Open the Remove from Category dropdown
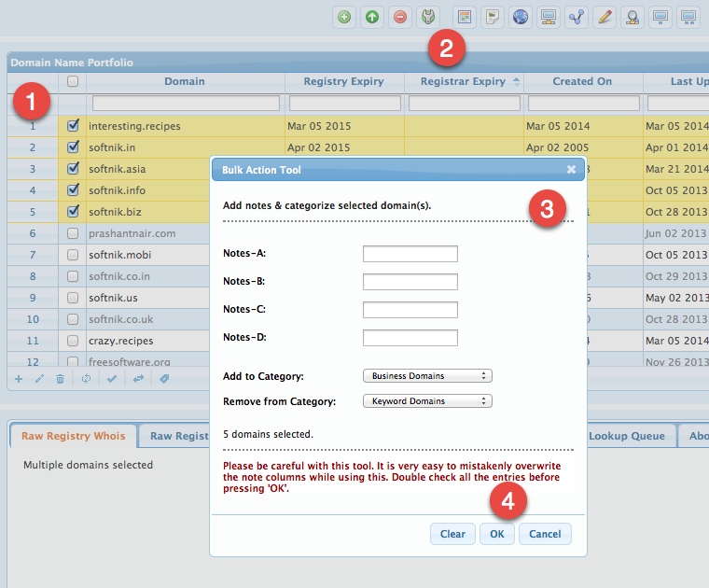The image size is (709, 588). tap(427, 401)
